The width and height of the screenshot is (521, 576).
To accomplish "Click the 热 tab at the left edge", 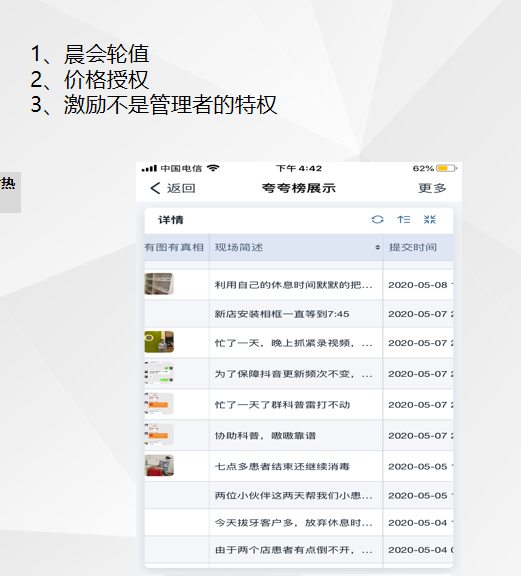I will pyautogui.click(x=8, y=183).
